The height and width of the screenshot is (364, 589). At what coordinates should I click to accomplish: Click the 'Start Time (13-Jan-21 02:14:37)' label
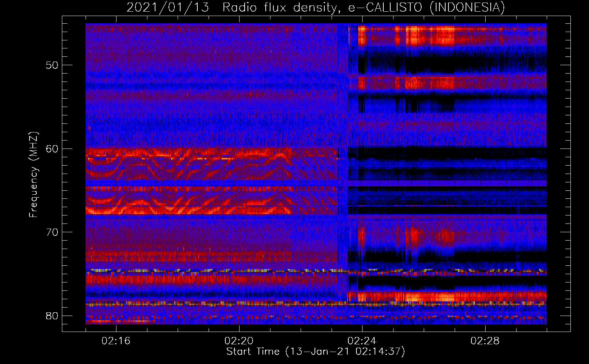pyautogui.click(x=316, y=352)
